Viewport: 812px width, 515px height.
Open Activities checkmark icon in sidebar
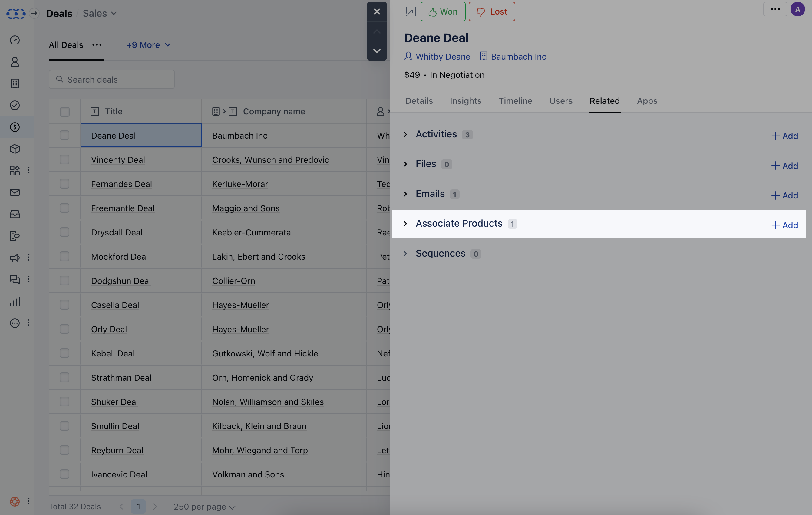pos(15,105)
